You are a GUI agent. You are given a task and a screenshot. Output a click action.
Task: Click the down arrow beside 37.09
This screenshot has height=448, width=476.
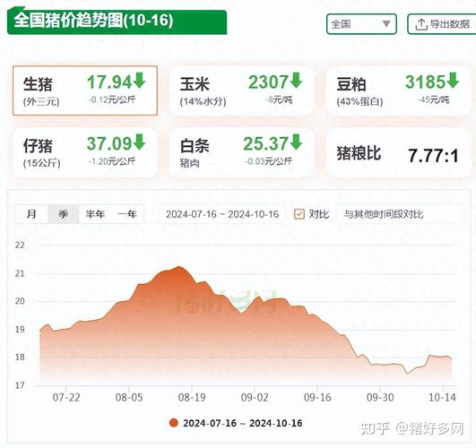coord(139,142)
